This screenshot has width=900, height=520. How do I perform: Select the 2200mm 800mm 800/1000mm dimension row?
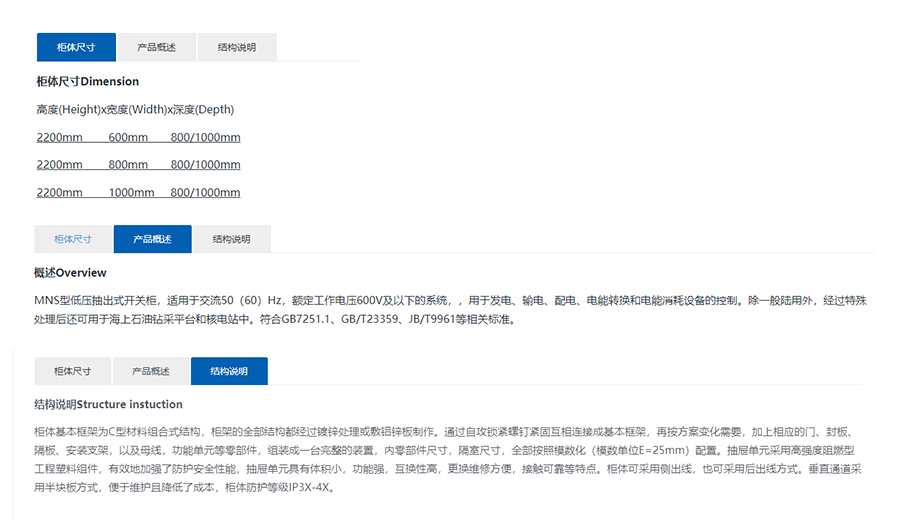tap(138, 165)
